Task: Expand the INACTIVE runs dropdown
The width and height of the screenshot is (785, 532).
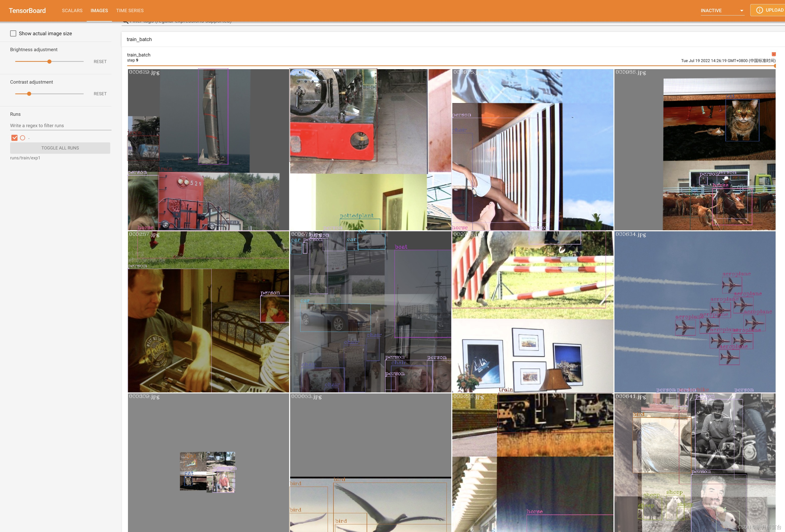Action: 741,11
